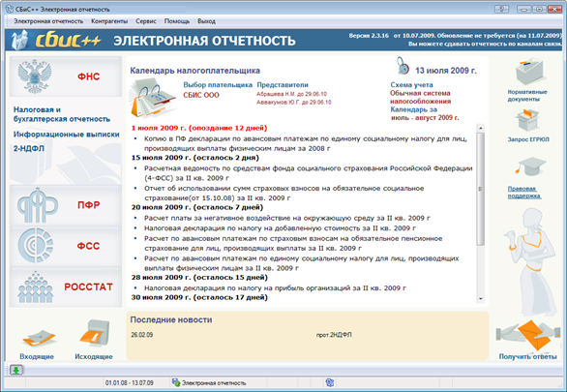Click the Календарь за link
This screenshot has height=392, width=567.
(414, 109)
